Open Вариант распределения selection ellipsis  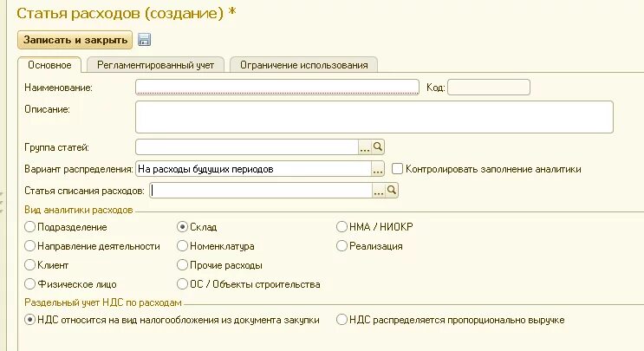click(x=378, y=169)
